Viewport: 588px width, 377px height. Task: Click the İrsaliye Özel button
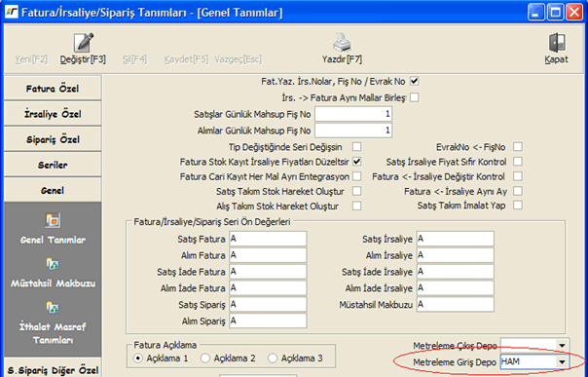point(53,114)
